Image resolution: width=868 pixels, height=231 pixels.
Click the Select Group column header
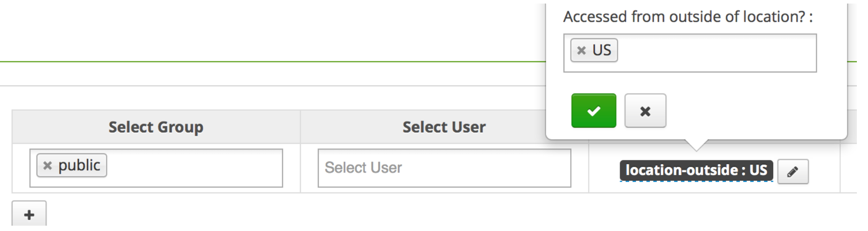coord(156,127)
